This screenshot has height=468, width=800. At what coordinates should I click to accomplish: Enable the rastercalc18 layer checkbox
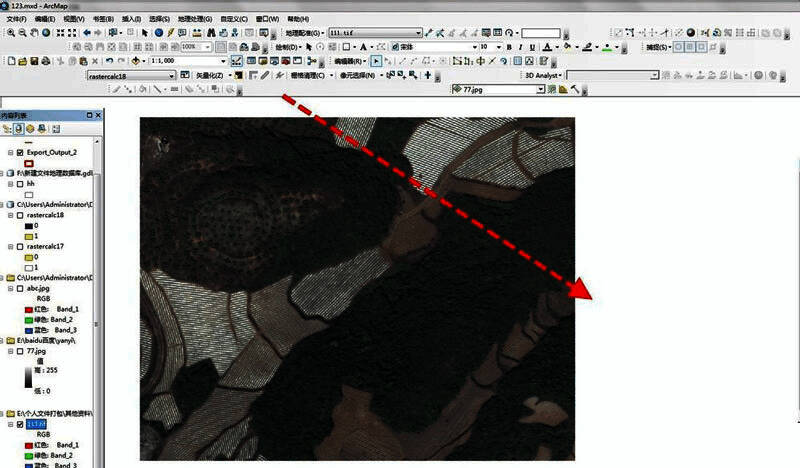point(20,215)
